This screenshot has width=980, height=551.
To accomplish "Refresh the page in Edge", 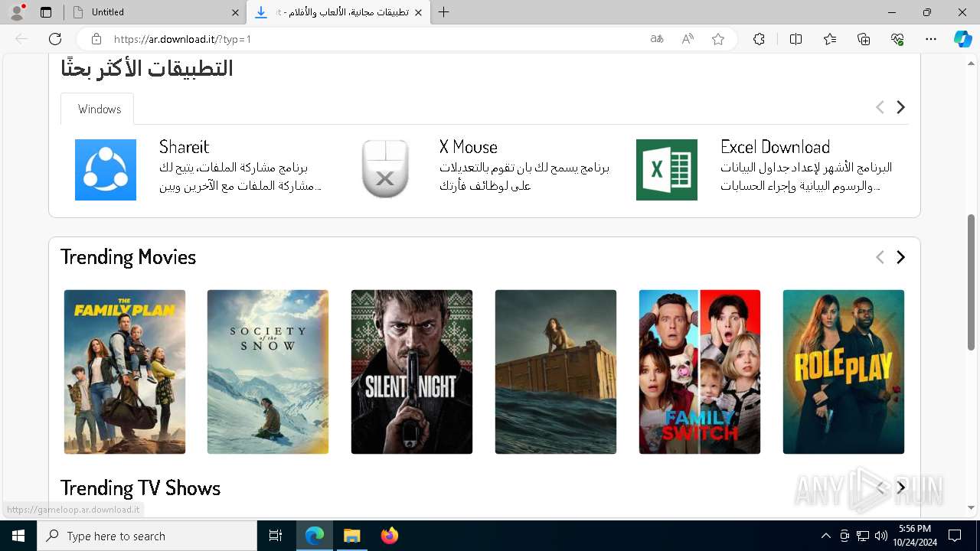I will click(x=55, y=39).
